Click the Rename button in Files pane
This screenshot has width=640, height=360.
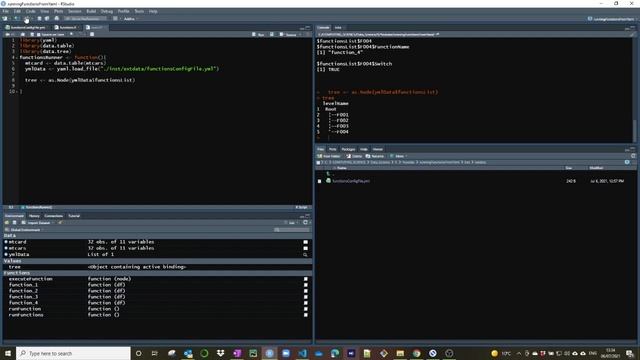[375, 156]
